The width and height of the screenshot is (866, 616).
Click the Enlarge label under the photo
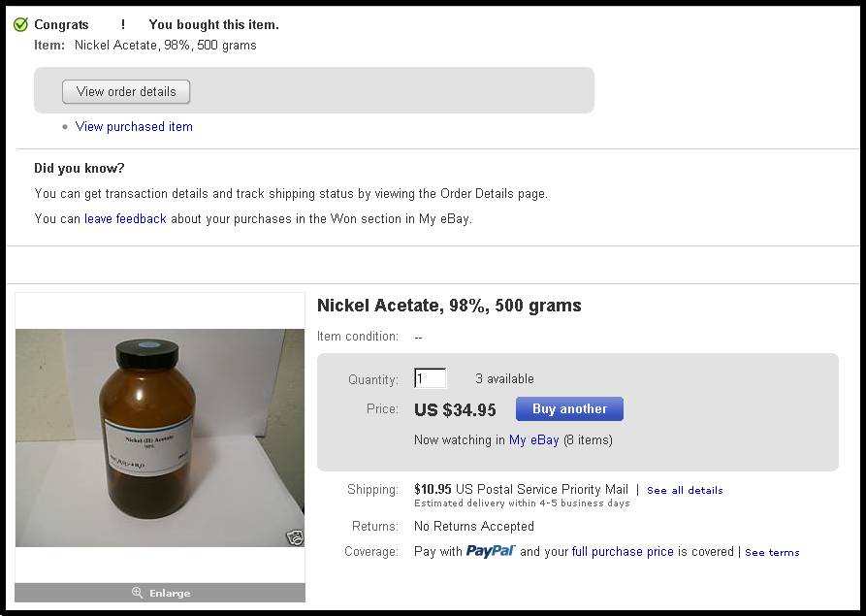pos(170,593)
